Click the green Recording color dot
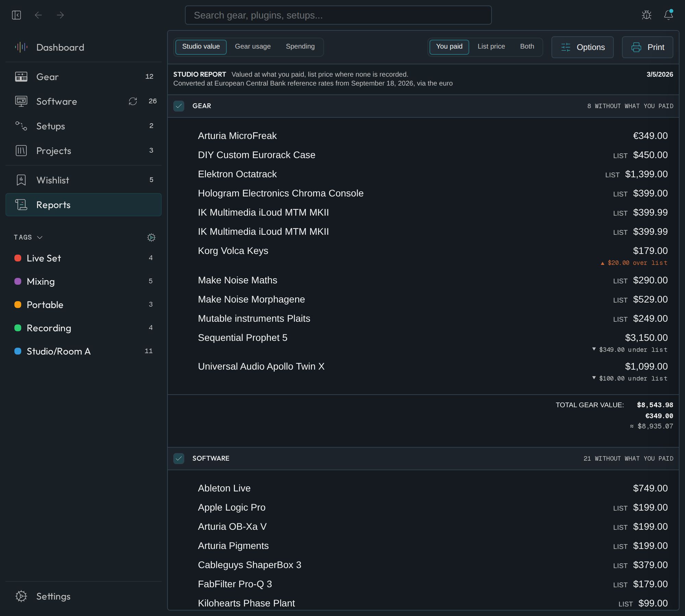 pos(18,328)
